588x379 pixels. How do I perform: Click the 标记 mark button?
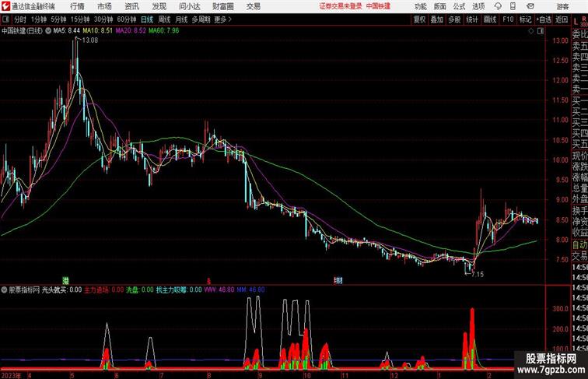pos(525,19)
